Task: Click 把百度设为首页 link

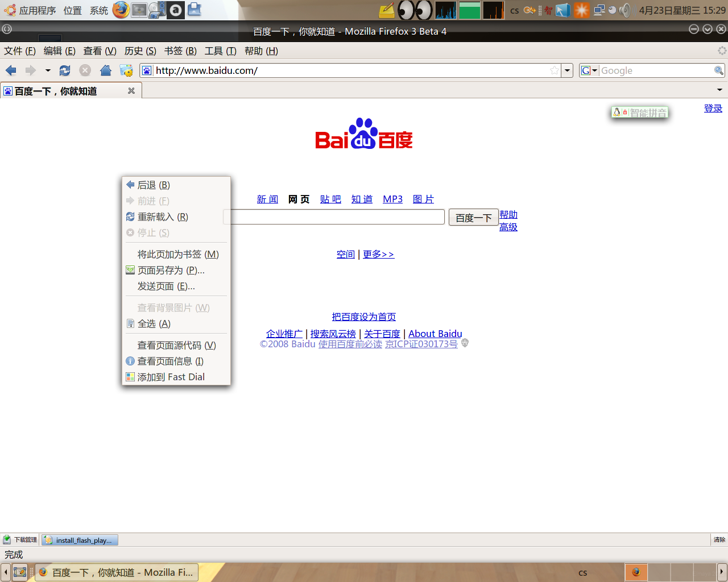Action: pos(364,317)
